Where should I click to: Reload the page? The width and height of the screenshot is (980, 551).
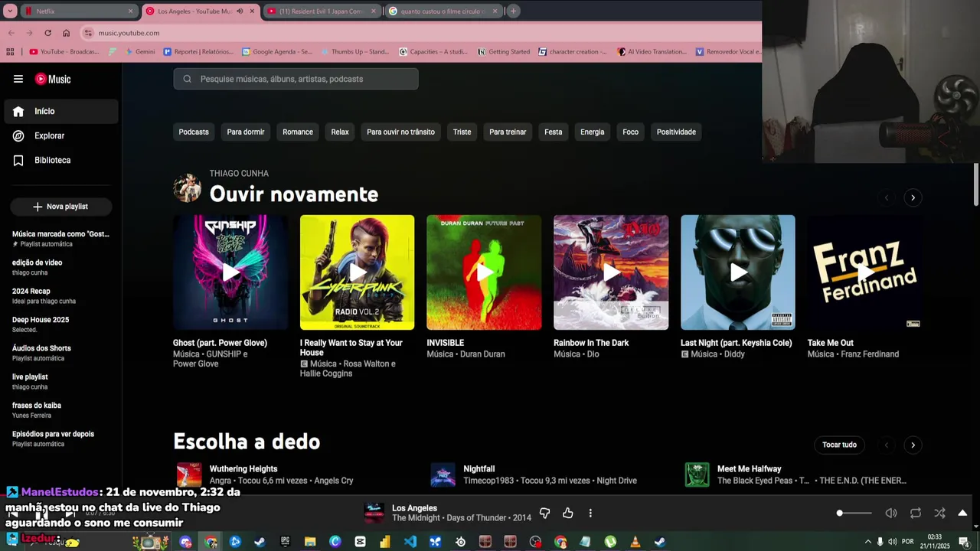coord(47,33)
